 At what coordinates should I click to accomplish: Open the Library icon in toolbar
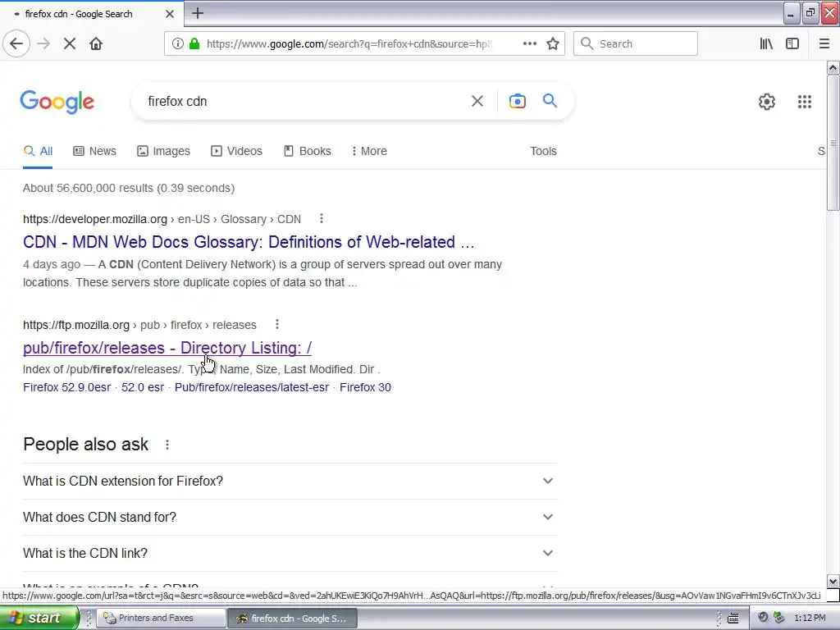coord(766,43)
